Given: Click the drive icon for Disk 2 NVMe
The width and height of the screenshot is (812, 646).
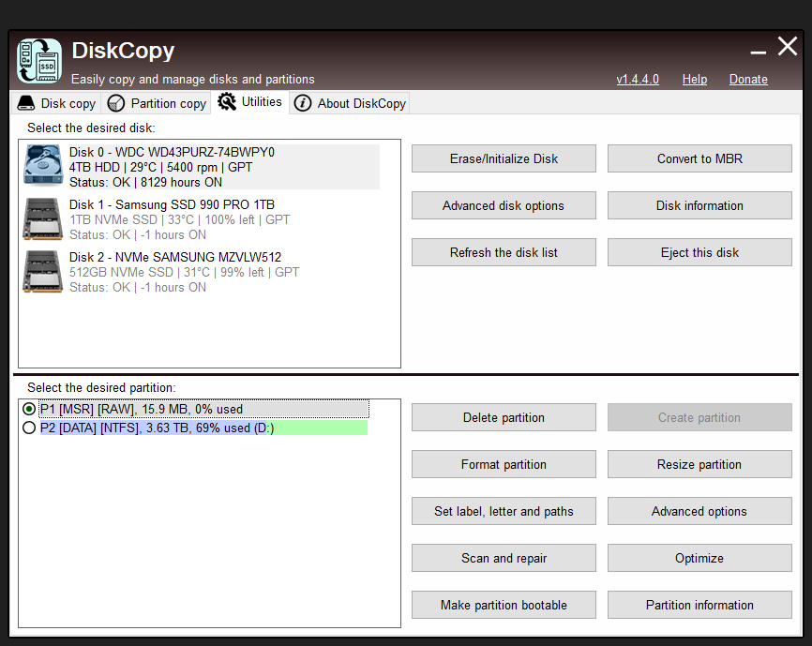Looking at the screenshot, I should point(41,272).
